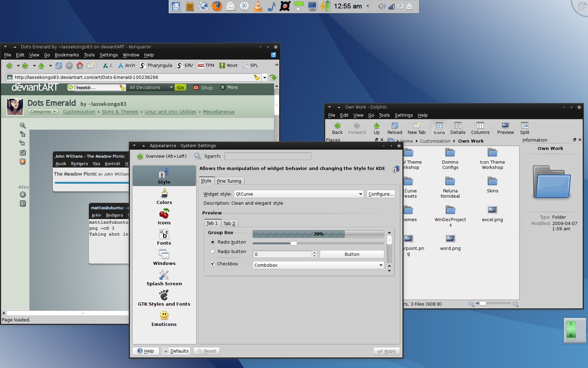Expand bookmarks toolbar overflow chevron in Konqueror
The image size is (588, 368).
[x=276, y=65]
